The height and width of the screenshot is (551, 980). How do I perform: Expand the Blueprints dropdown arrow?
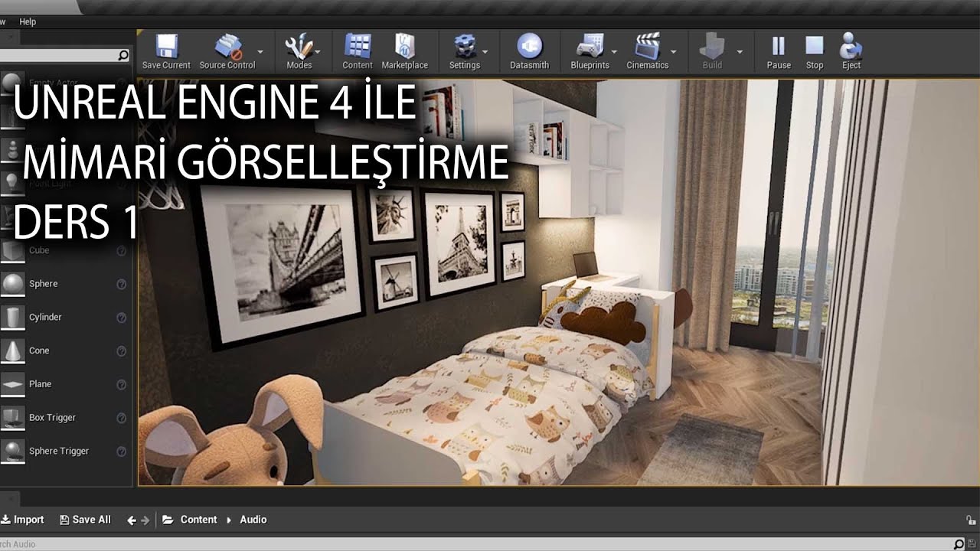(614, 52)
